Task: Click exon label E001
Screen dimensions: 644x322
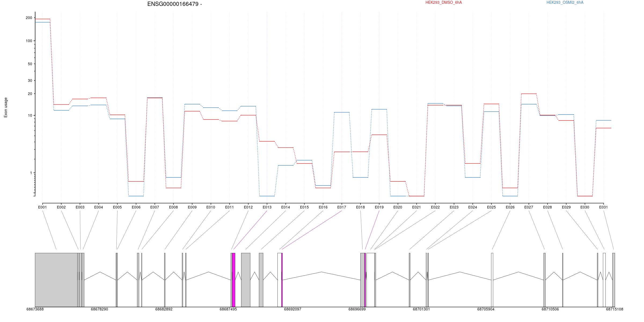Action: pyautogui.click(x=42, y=207)
